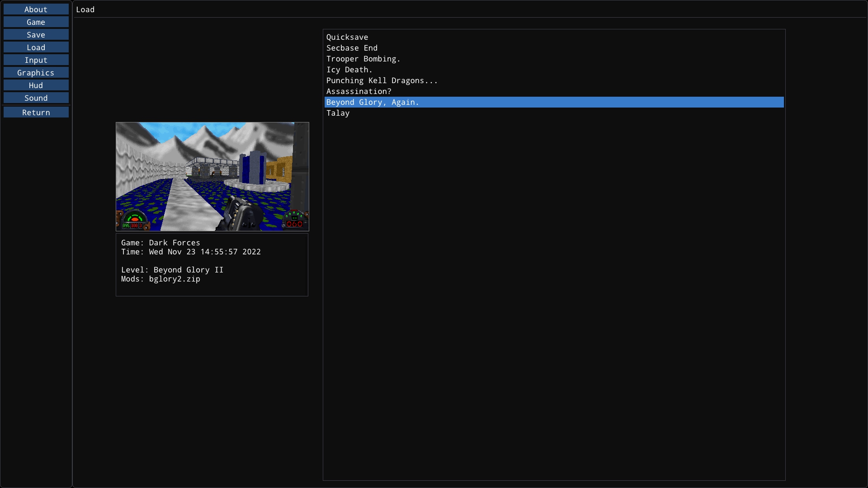Select the 'Trooper Bombing.' save slot
This screenshot has height=488, width=868.
(363, 58)
